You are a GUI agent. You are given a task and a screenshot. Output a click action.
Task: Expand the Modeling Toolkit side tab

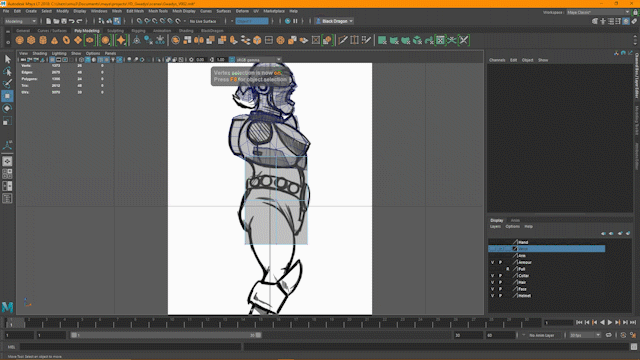pos(636,120)
